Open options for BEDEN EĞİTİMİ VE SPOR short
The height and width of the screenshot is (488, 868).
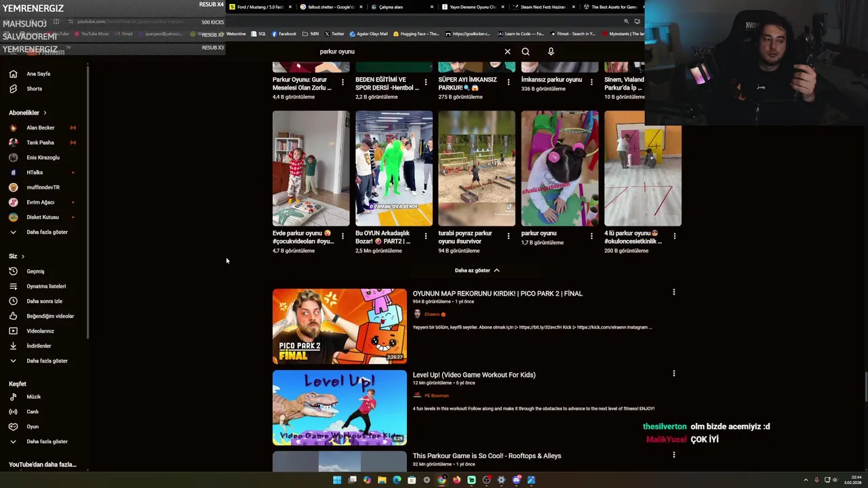pyautogui.click(x=425, y=82)
